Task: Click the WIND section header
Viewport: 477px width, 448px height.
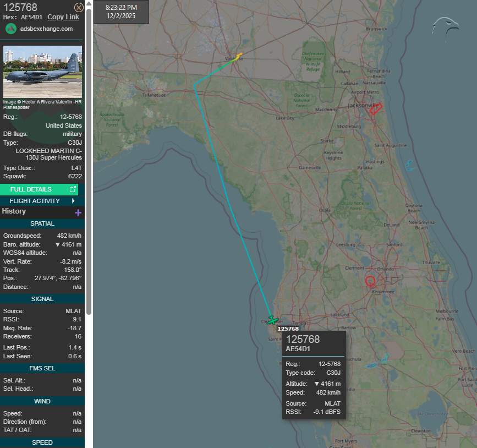Action: click(x=42, y=401)
